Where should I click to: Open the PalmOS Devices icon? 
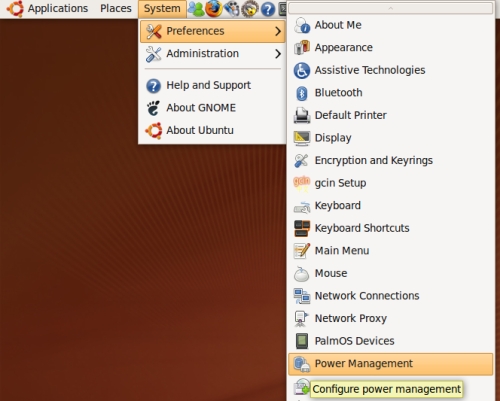tap(302, 341)
